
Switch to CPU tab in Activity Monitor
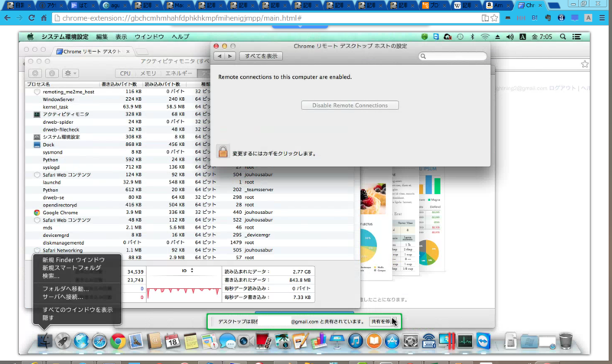click(x=125, y=73)
